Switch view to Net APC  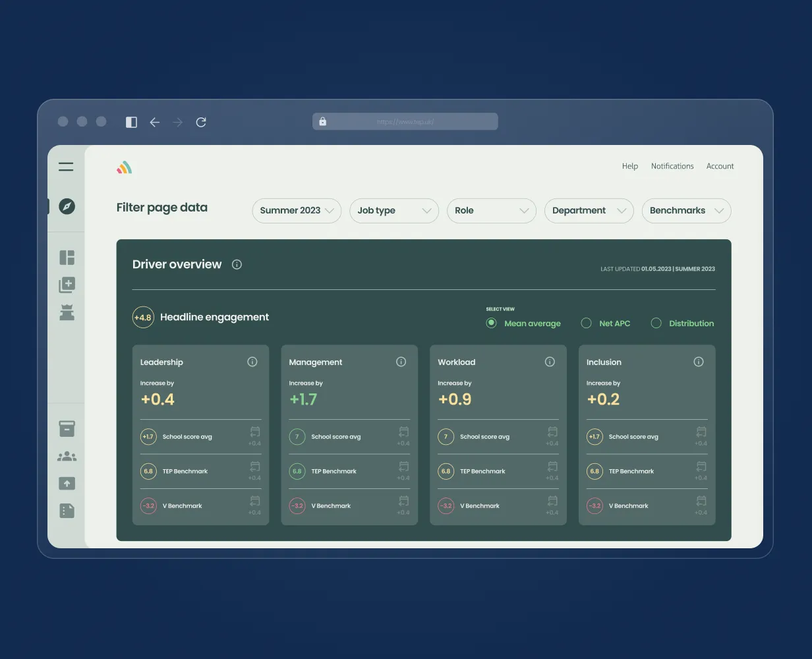click(x=586, y=323)
